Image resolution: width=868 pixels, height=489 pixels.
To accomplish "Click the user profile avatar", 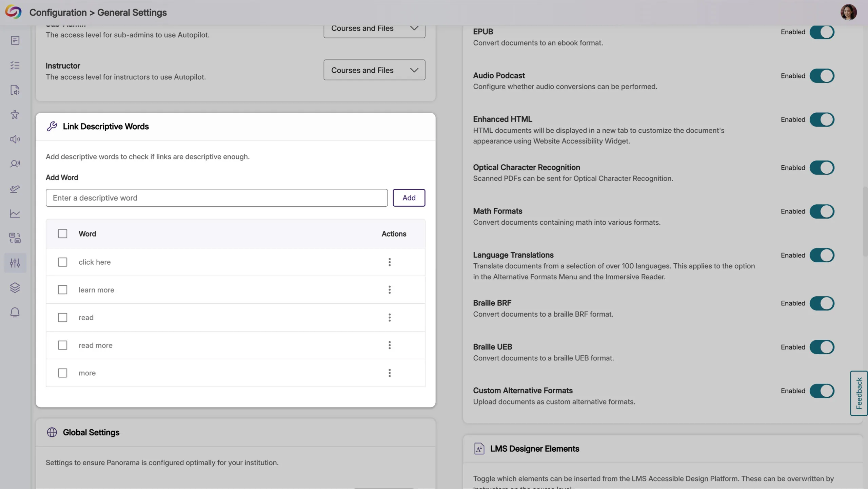I will pos(848,13).
